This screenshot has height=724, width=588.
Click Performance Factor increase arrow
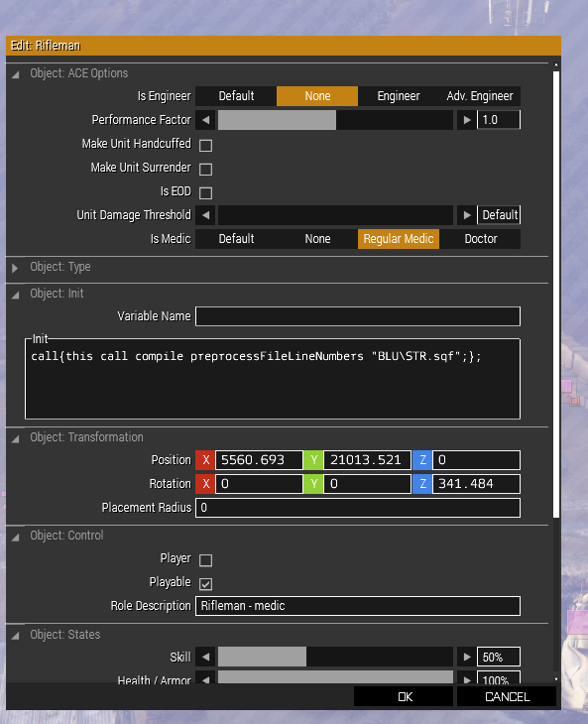click(467, 120)
